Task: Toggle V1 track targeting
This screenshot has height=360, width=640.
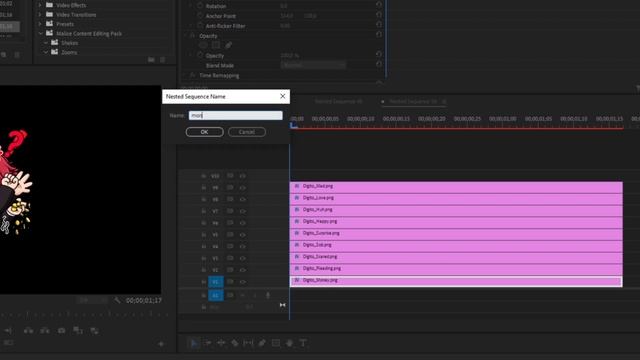Action: pos(216,282)
